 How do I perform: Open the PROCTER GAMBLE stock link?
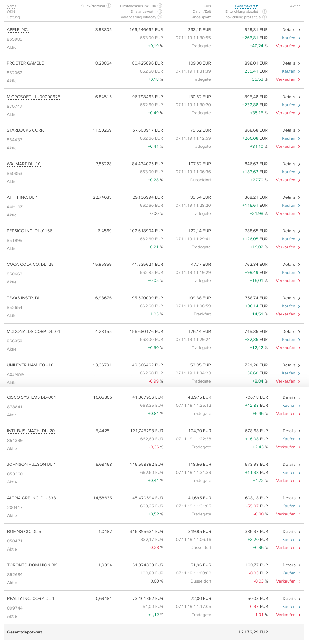(25, 63)
